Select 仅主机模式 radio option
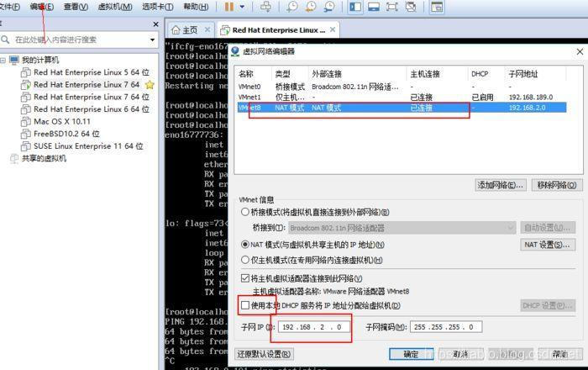Image resolution: width=588 pixels, height=370 pixels. click(x=245, y=260)
